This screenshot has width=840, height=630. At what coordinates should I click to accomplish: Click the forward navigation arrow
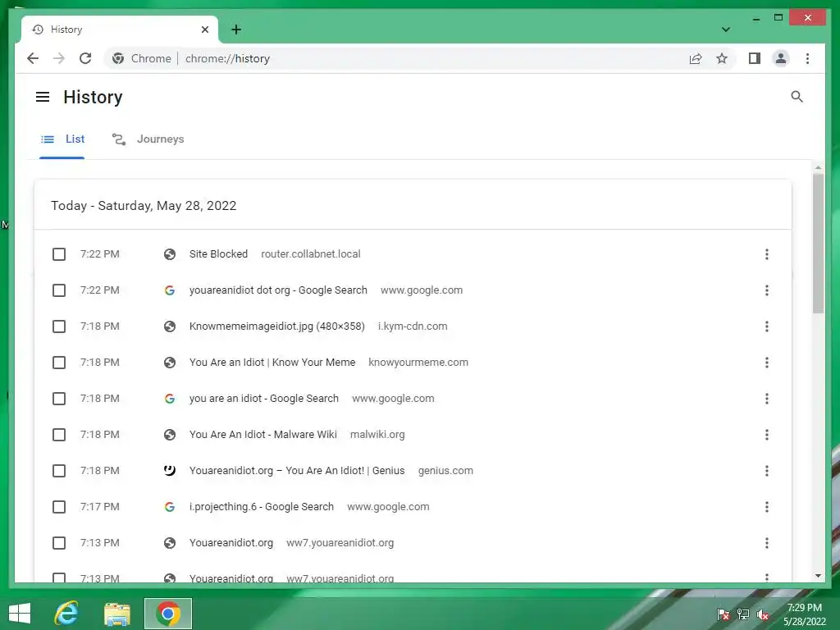pos(59,58)
